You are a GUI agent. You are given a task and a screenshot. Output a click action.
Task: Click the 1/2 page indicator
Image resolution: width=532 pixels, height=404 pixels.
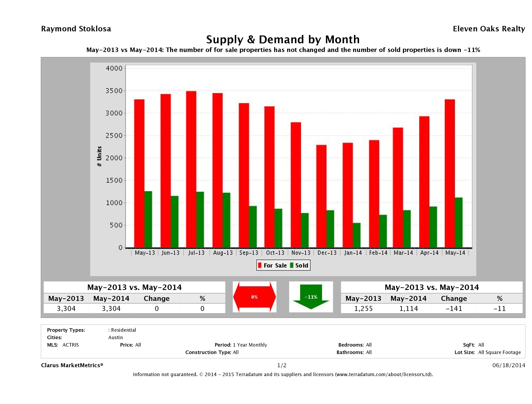coord(282,366)
